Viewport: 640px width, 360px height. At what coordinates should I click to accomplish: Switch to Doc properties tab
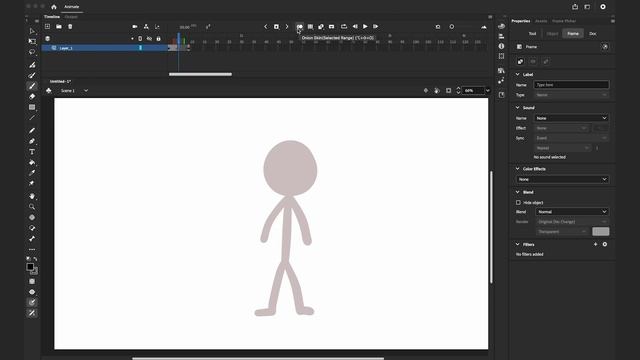click(x=593, y=33)
